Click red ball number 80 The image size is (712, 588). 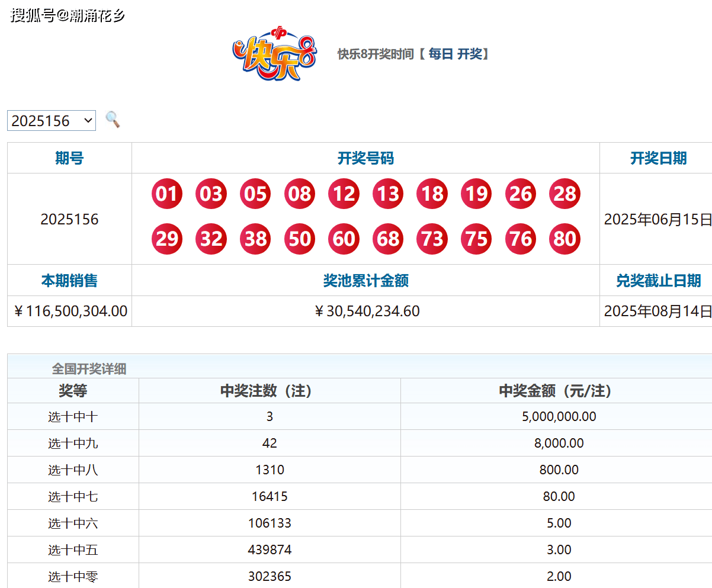click(565, 239)
